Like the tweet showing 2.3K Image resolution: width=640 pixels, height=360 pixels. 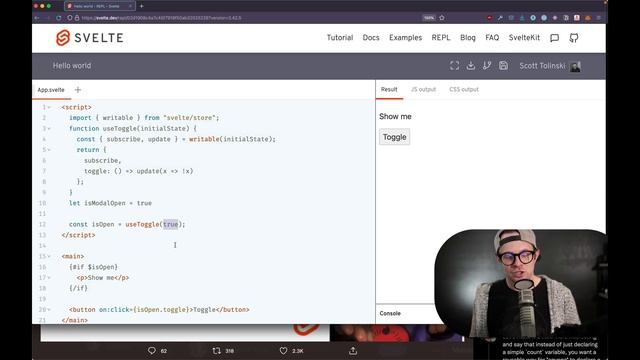pyautogui.click(x=283, y=351)
